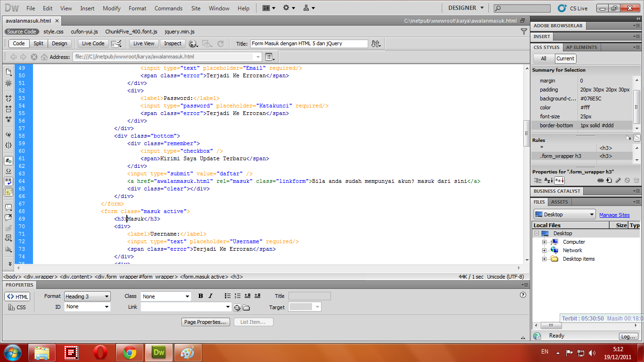
Task: Click Collapse Selection icon in coding toolbar
Action: (8, 109)
